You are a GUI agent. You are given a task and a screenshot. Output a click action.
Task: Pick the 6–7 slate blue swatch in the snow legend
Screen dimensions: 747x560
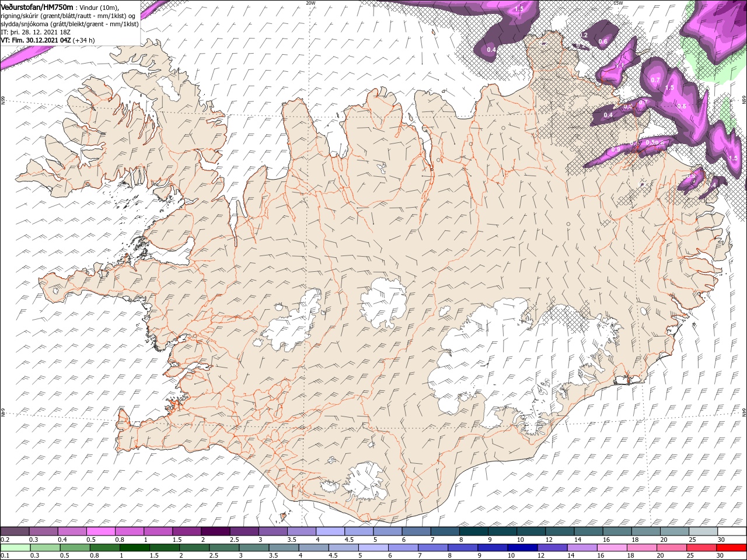pyautogui.click(x=417, y=531)
